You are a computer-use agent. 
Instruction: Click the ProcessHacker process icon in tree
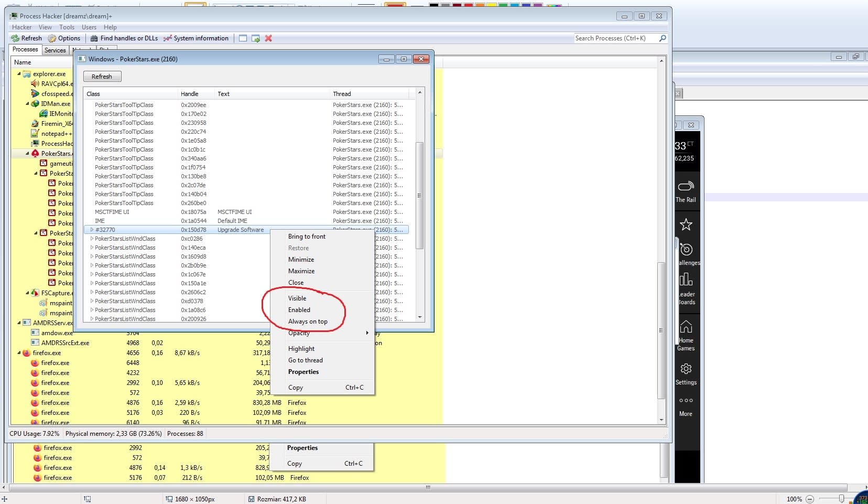coord(35,144)
